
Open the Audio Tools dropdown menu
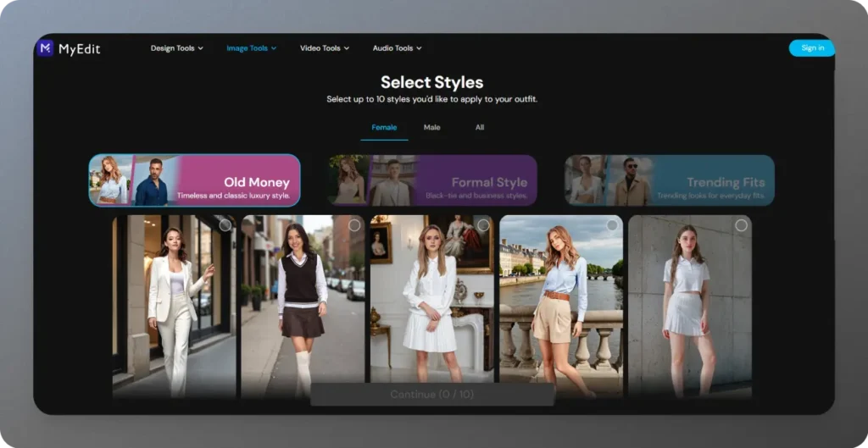(397, 48)
